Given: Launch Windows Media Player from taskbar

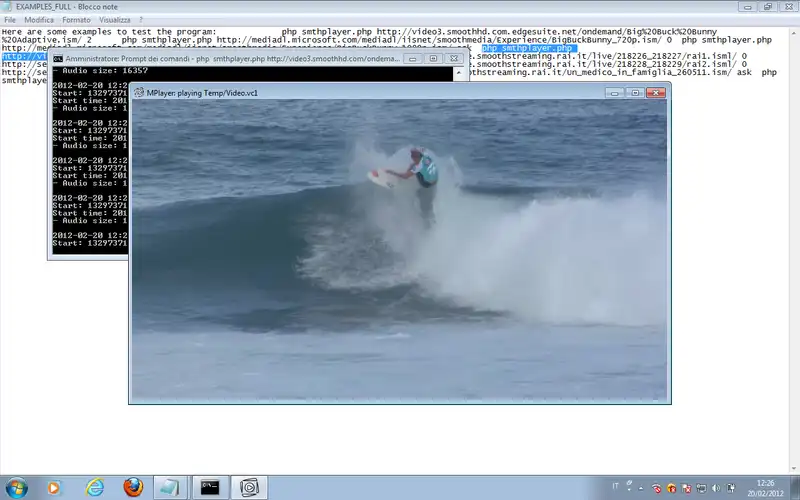Looking at the screenshot, I should 53,488.
